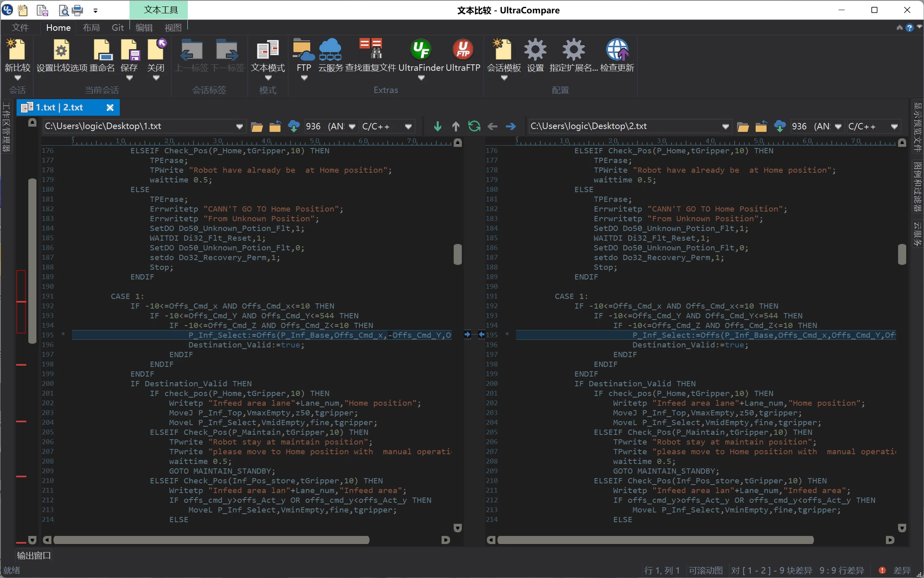Open the 云服务 side panel tab
924x578 pixels.
pos(918,234)
